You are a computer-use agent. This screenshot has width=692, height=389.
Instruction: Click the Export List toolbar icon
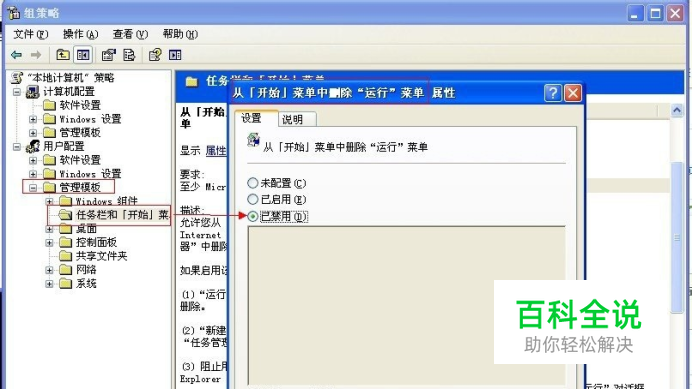tap(129, 55)
